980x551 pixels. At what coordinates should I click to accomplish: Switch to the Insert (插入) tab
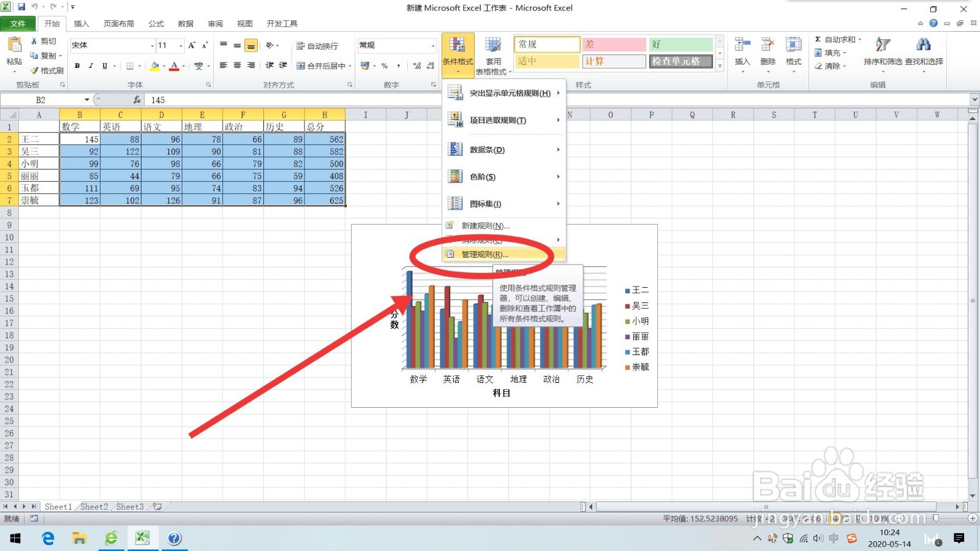tap(81, 24)
